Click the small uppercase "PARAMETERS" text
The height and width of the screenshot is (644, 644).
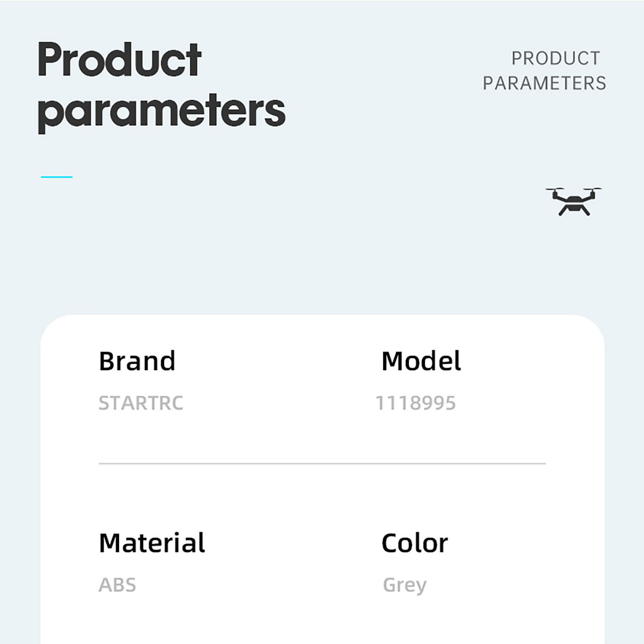pyautogui.click(x=545, y=83)
